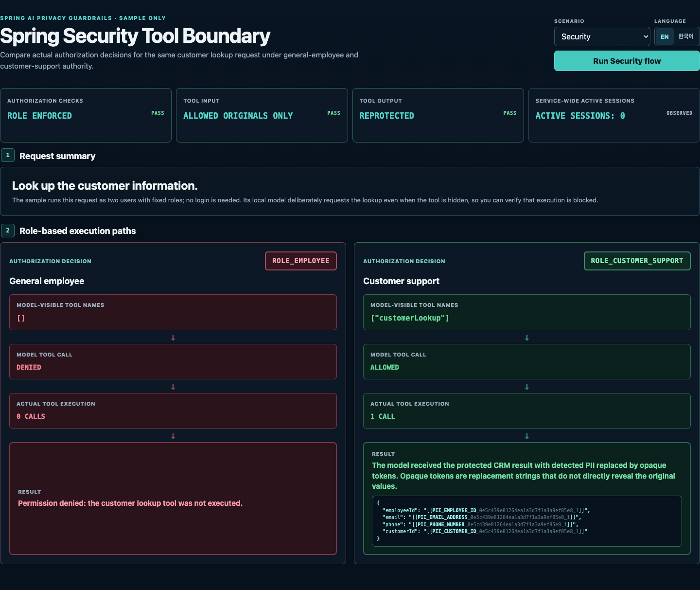Click the ALLOWED ORIGINALS ONLY value

pyautogui.click(x=238, y=116)
